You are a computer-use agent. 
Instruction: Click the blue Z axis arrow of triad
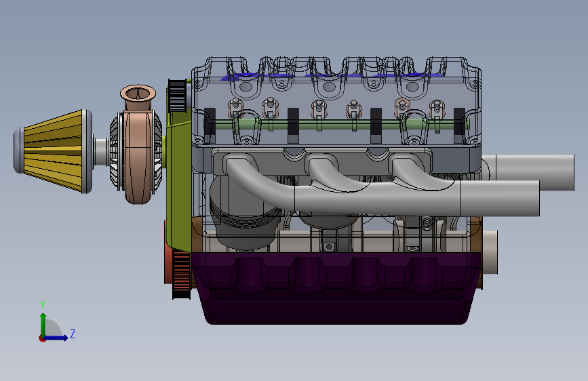pyautogui.click(x=56, y=338)
